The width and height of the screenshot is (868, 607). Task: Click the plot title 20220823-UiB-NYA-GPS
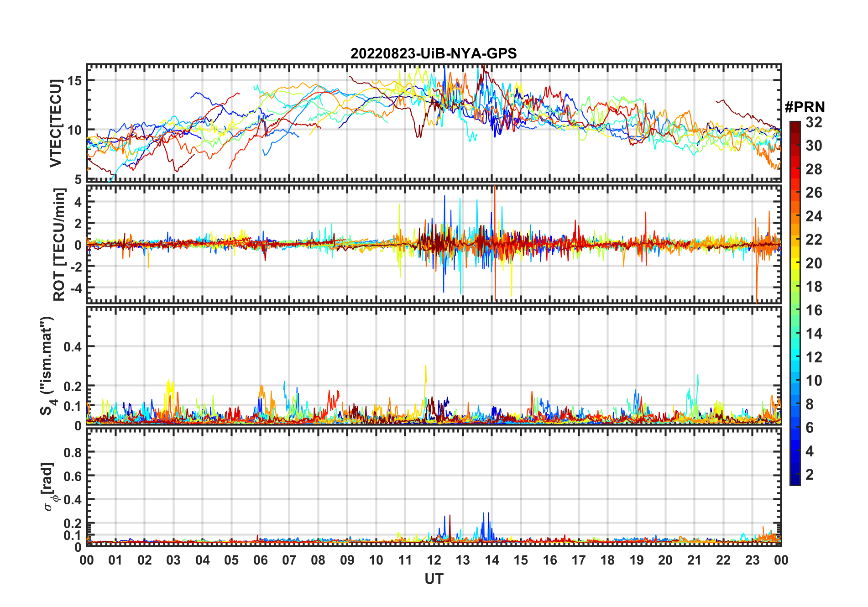click(x=434, y=54)
